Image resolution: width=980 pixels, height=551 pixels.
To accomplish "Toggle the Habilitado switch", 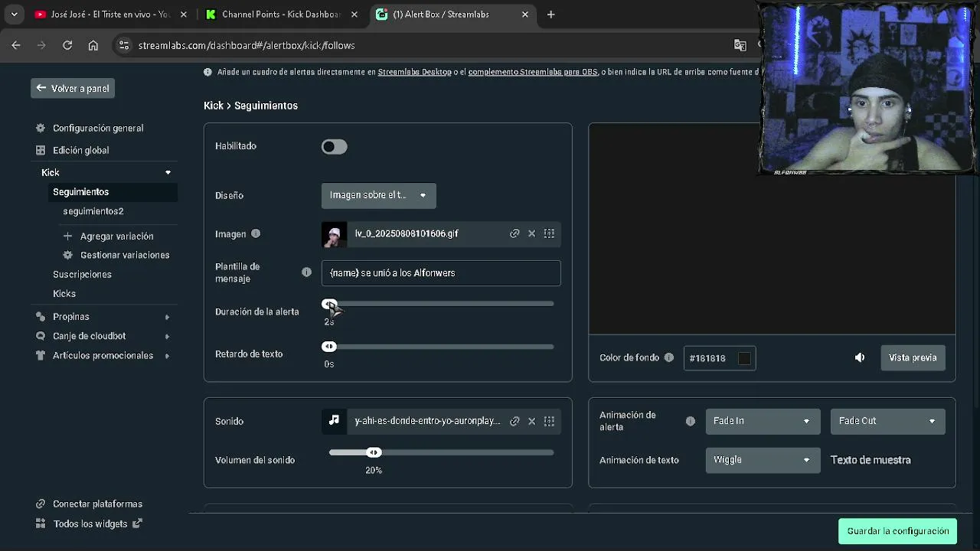I will pos(335,147).
